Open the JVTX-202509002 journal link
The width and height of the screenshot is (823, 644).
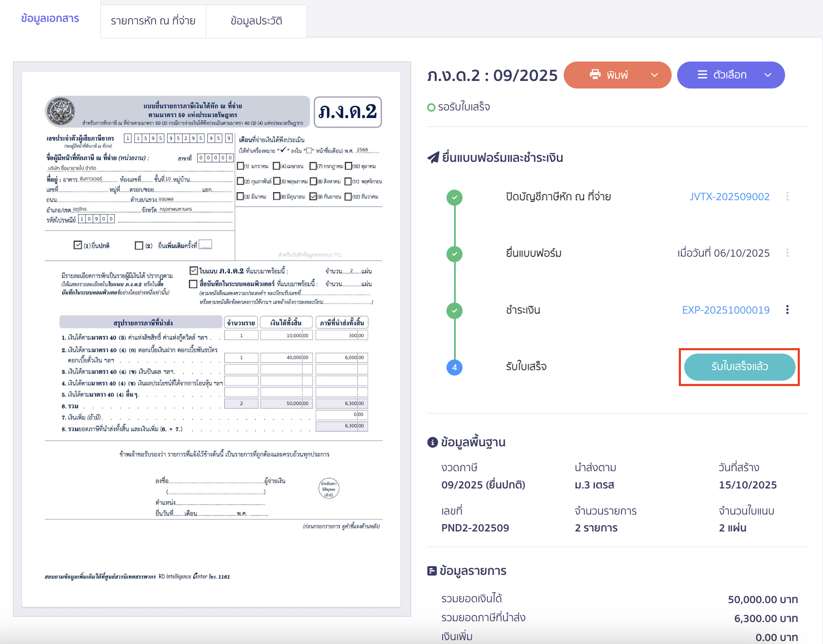729,196
